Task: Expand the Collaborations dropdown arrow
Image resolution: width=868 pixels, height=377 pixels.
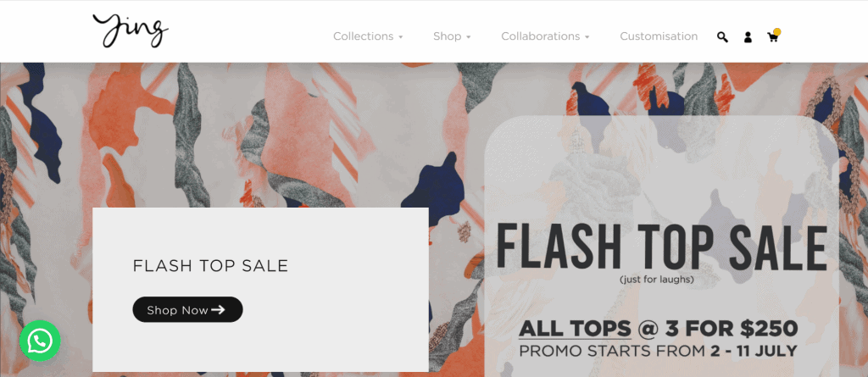Action: tap(587, 37)
